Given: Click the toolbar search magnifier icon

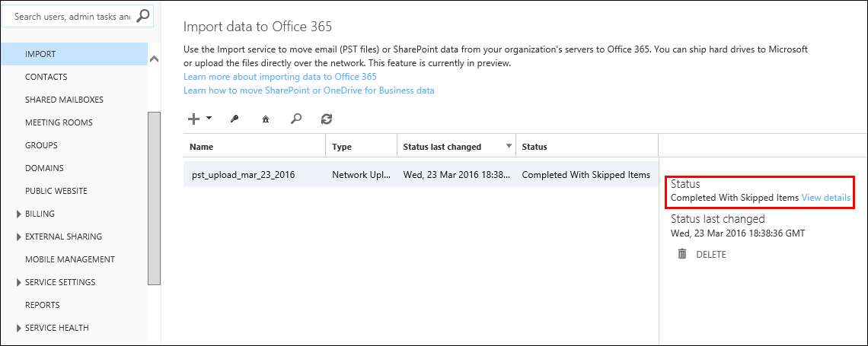Looking at the screenshot, I should coord(296,119).
